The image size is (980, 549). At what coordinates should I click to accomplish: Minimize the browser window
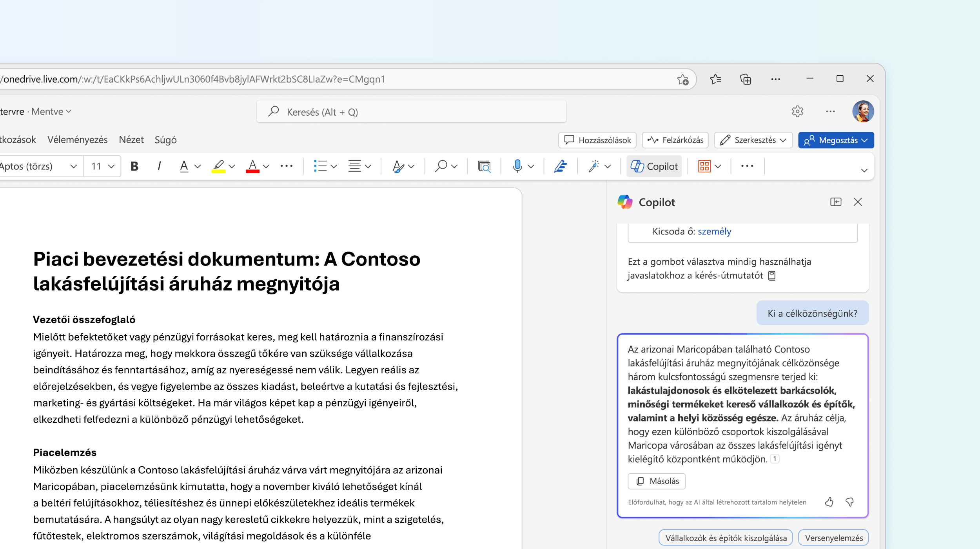click(809, 79)
